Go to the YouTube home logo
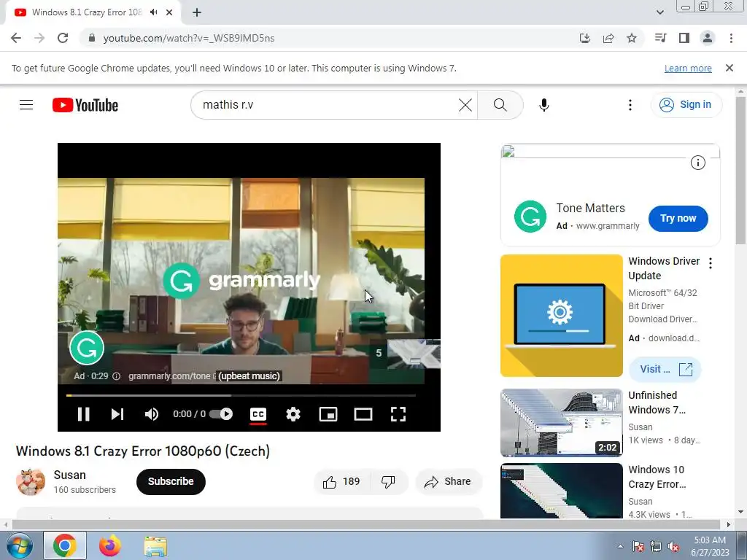 pos(85,105)
